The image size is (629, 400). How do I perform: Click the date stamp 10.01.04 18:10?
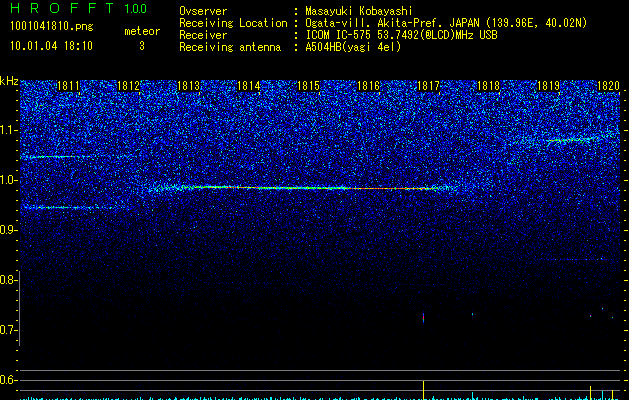click(x=51, y=46)
